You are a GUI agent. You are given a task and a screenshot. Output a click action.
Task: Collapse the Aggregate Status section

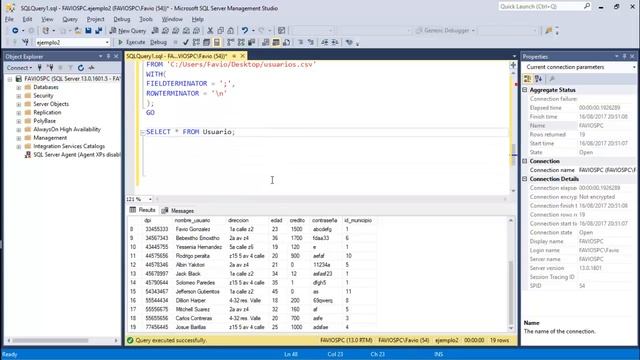click(525, 90)
